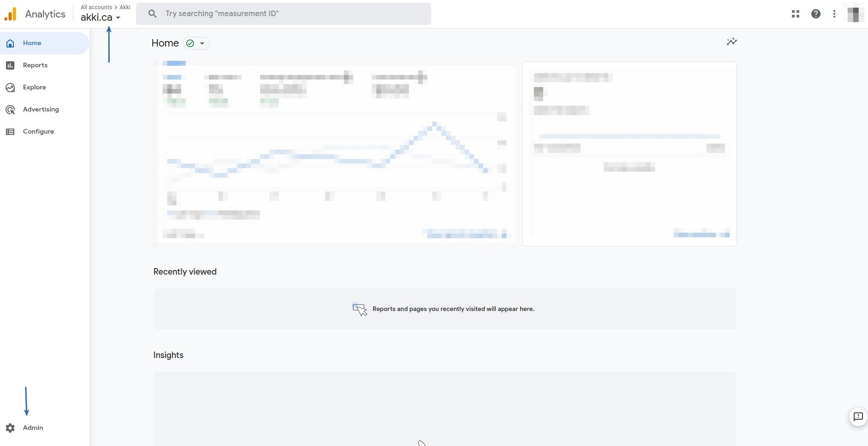Click the All accounts breadcrumb link
868x446 pixels.
[96, 7]
